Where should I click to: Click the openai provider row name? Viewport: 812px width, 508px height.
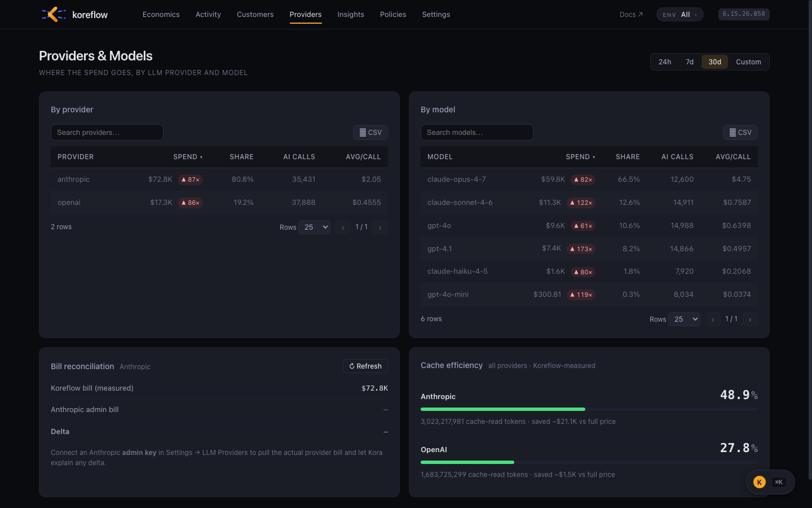69,203
